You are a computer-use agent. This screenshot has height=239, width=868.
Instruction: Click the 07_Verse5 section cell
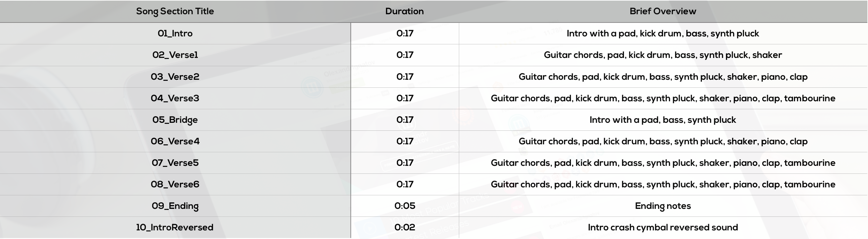tap(175, 163)
